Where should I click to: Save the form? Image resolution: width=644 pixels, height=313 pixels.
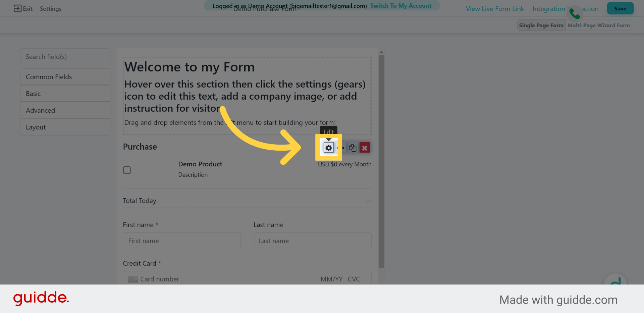point(620,8)
